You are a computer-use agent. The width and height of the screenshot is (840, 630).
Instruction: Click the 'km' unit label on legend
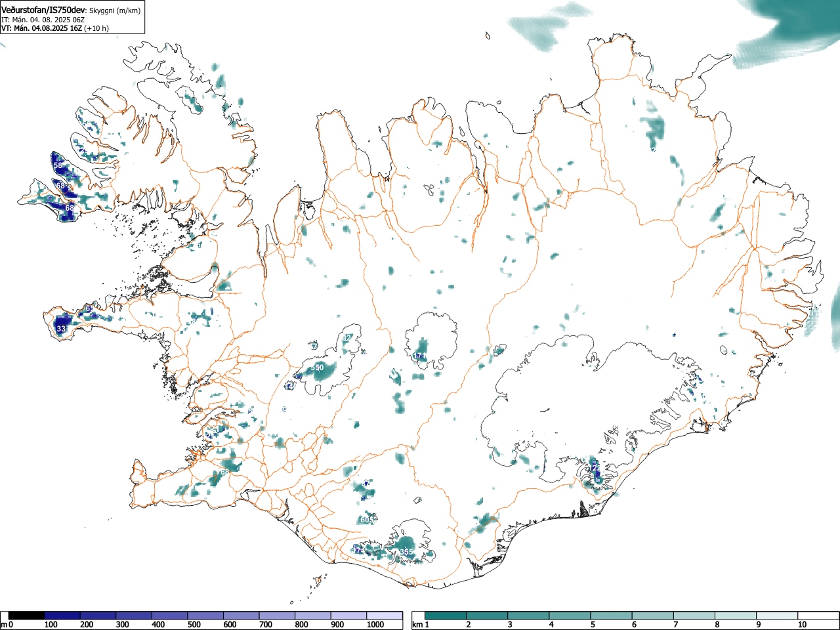coord(417,625)
